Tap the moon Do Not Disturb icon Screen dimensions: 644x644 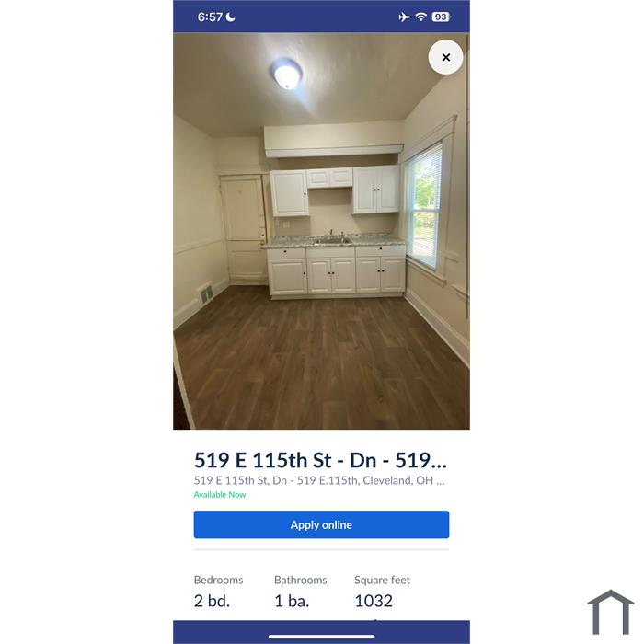coord(231,17)
